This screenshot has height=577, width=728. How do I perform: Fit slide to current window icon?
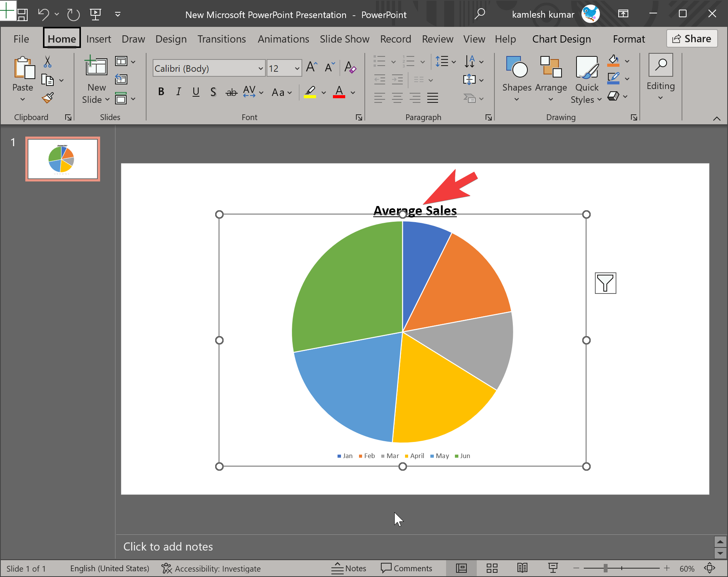(710, 568)
